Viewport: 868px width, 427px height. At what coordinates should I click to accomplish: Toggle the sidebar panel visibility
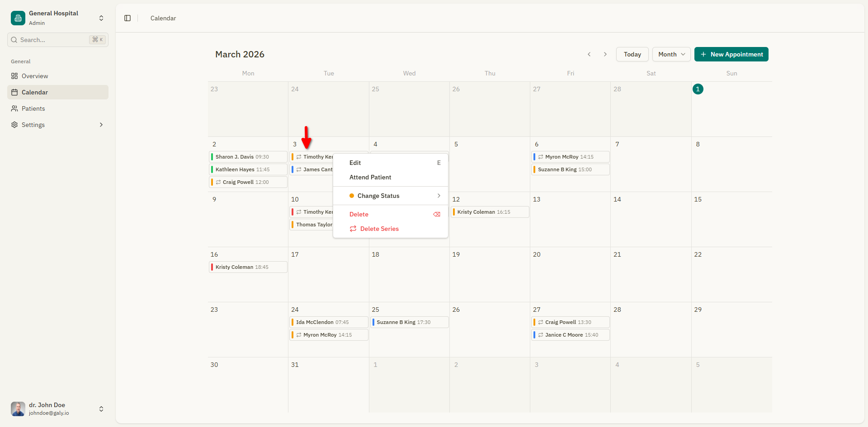tap(127, 18)
